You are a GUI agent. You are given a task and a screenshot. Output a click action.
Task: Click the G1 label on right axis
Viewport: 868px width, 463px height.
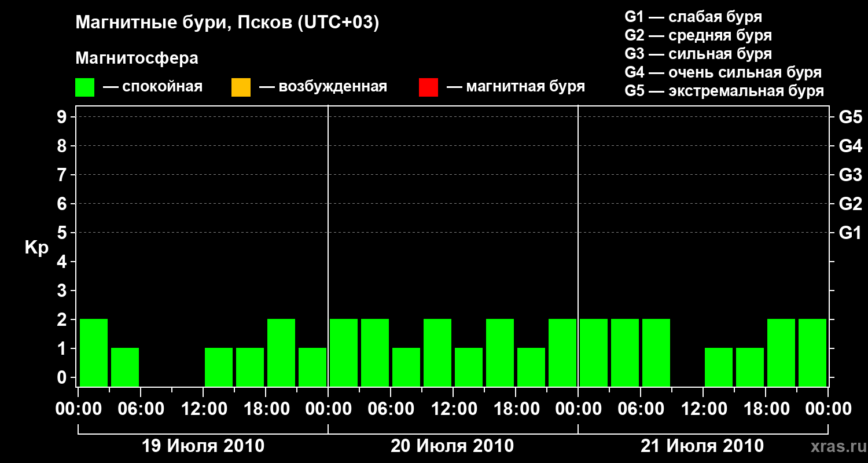point(851,233)
